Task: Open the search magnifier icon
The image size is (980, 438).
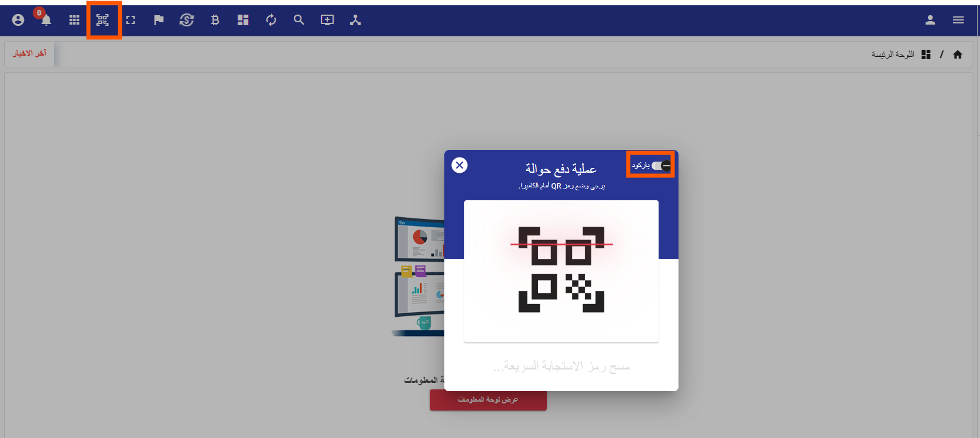Action: 299,20
